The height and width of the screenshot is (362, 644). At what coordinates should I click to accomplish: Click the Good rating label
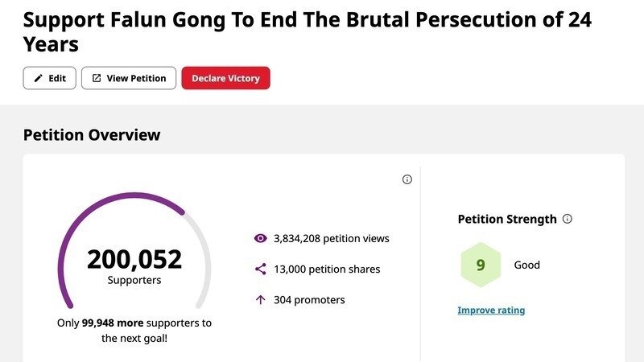526,265
